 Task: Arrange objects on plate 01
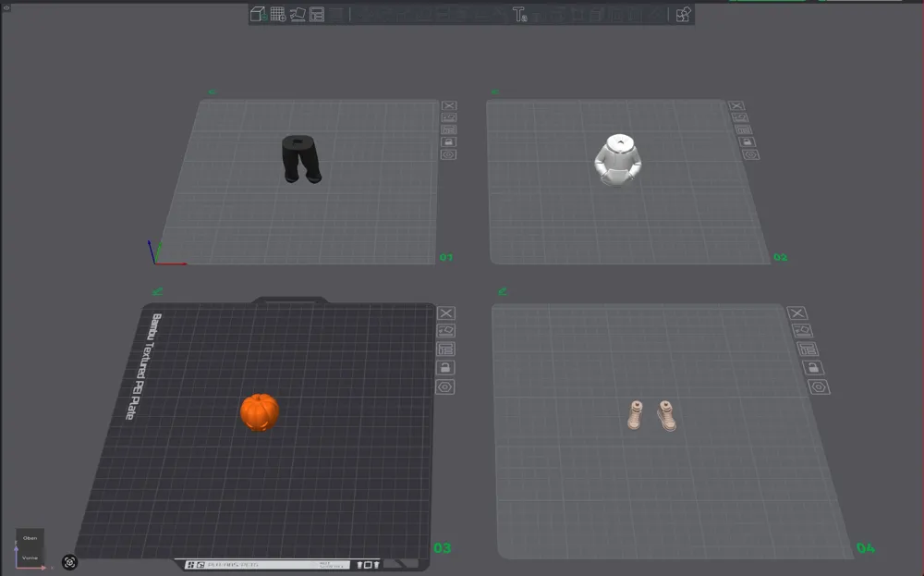coord(449,129)
